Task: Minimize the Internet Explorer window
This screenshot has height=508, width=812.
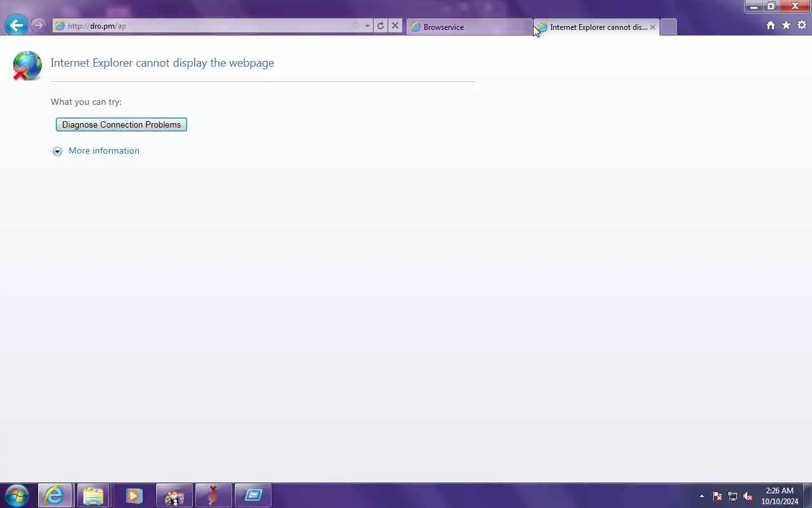Action: (754, 6)
